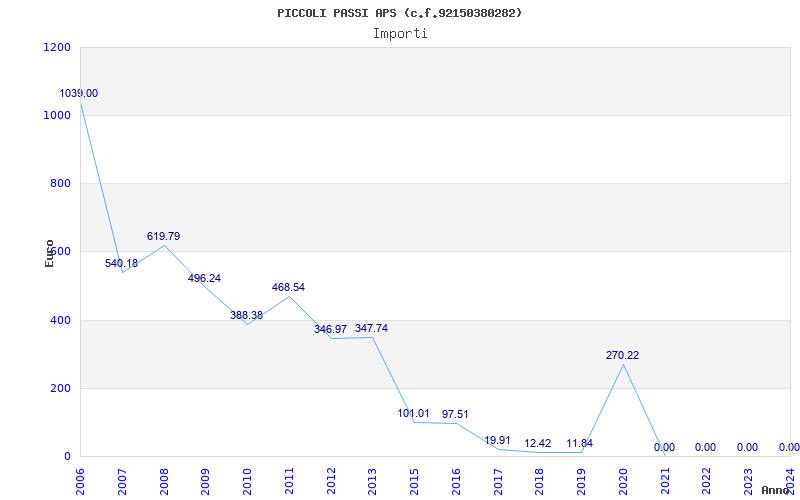Select the 101.01 data label
The width and height of the screenshot is (800, 500).
(x=414, y=413)
